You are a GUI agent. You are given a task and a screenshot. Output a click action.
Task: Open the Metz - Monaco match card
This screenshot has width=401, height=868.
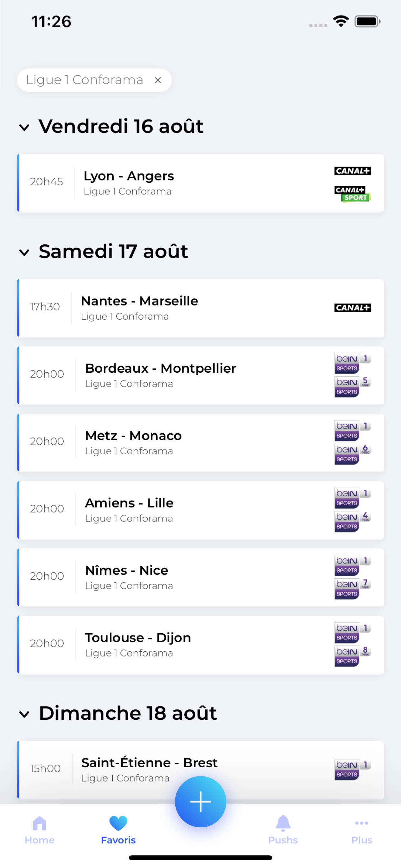point(169,442)
